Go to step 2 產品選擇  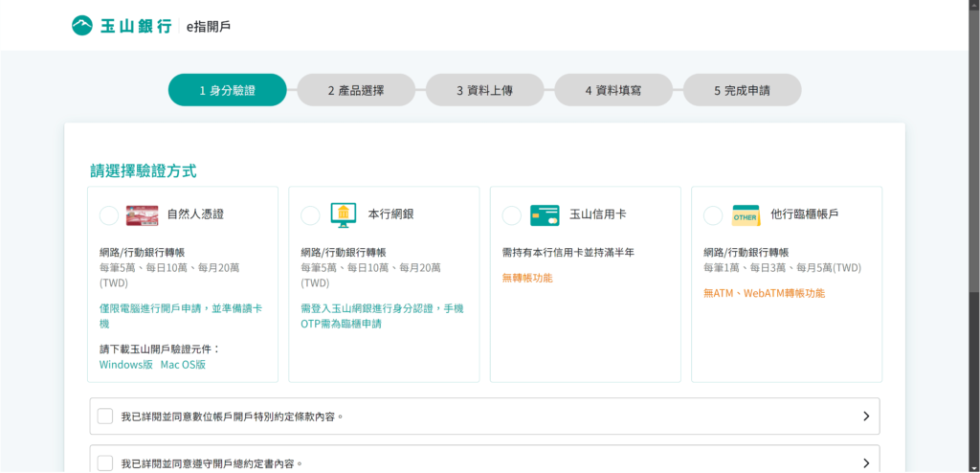click(x=356, y=90)
